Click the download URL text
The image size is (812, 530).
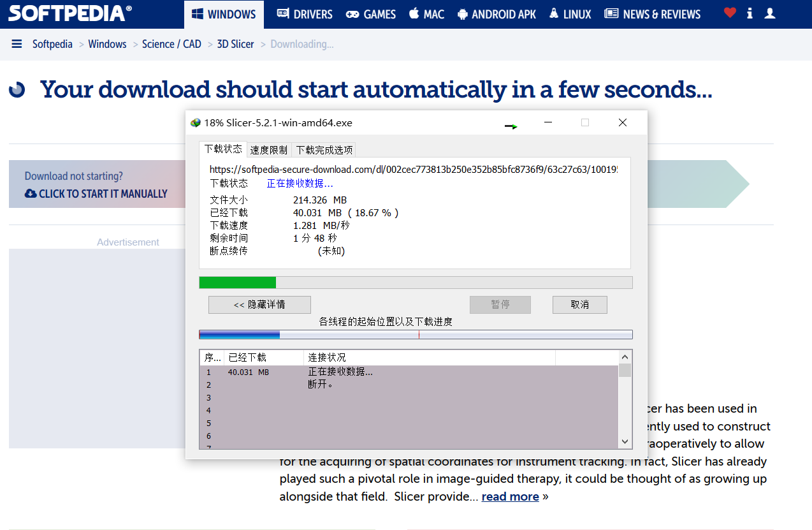(x=413, y=170)
